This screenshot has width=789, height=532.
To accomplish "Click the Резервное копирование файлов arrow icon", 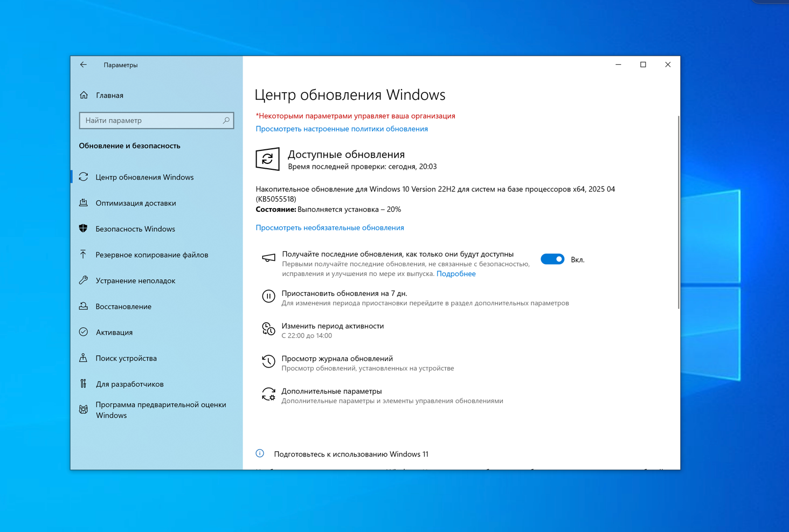I will point(84,254).
